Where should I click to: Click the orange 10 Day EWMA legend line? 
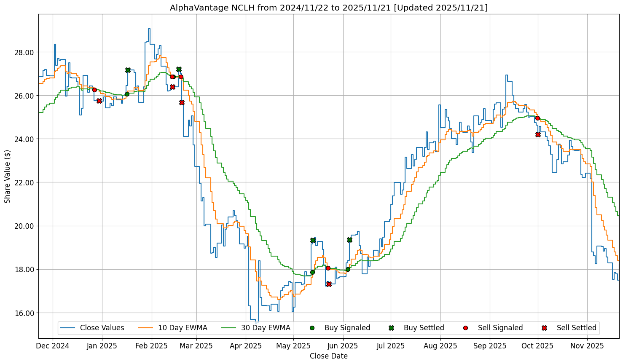pyautogui.click(x=146, y=328)
